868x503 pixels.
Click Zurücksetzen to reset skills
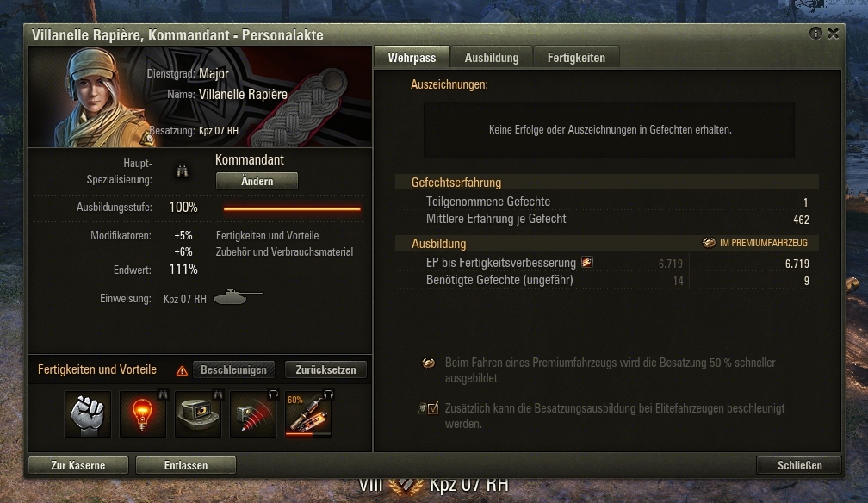pos(325,369)
